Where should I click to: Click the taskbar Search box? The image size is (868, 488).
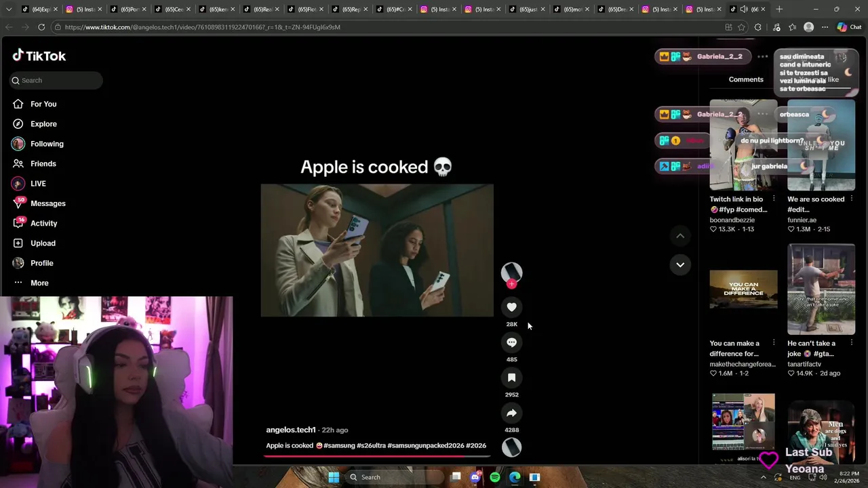pyautogui.click(x=395, y=477)
